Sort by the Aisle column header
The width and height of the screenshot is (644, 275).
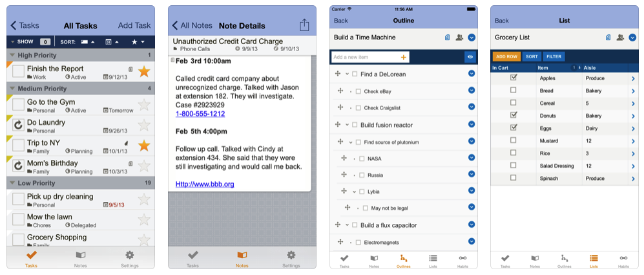tap(589, 68)
